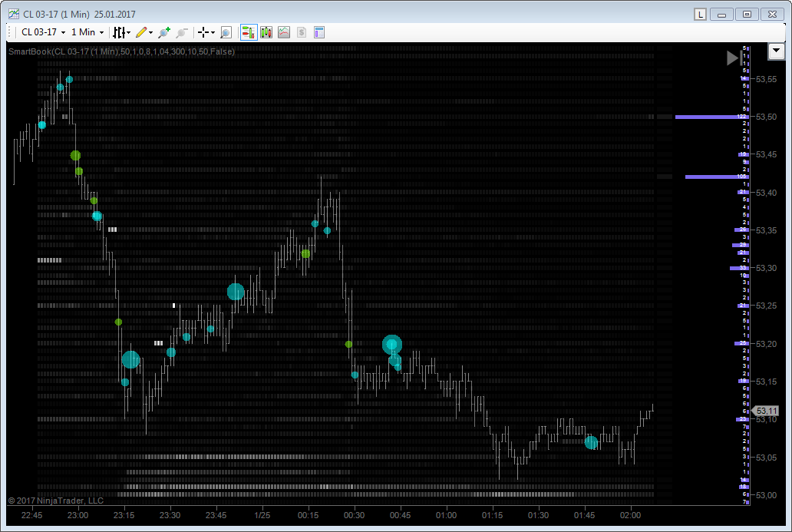Viewport: 792px width, 532px height.
Task: Click the zoom in magnifier icon
Action: click(163, 32)
